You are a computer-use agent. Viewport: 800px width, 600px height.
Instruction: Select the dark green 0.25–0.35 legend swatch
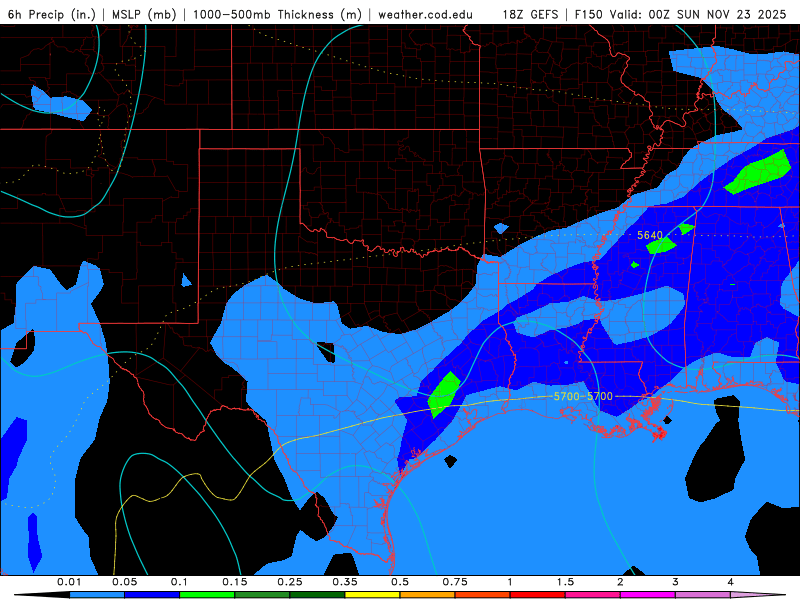(317, 595)
